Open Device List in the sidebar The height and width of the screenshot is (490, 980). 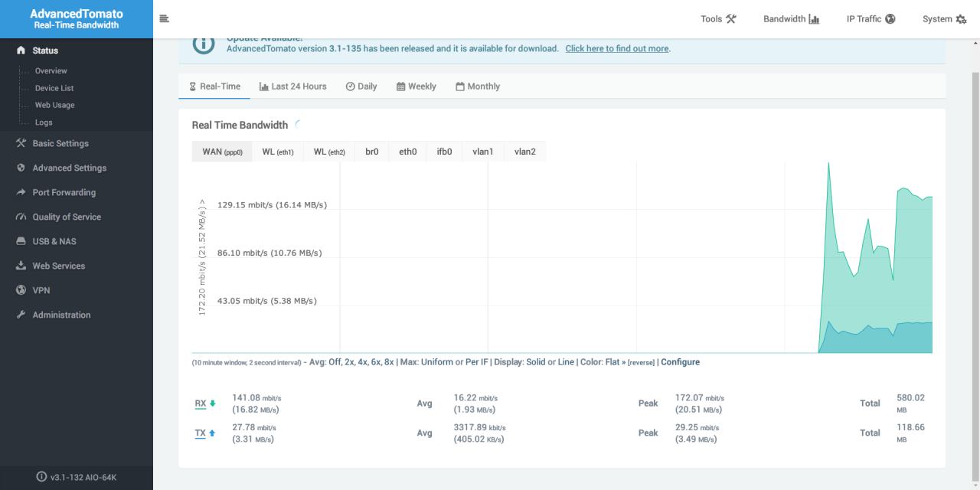point(54,88)
